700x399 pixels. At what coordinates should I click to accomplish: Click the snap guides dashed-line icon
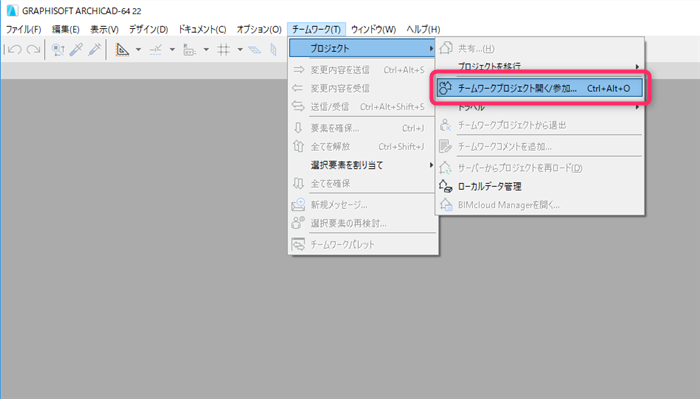tap(155, 49)
